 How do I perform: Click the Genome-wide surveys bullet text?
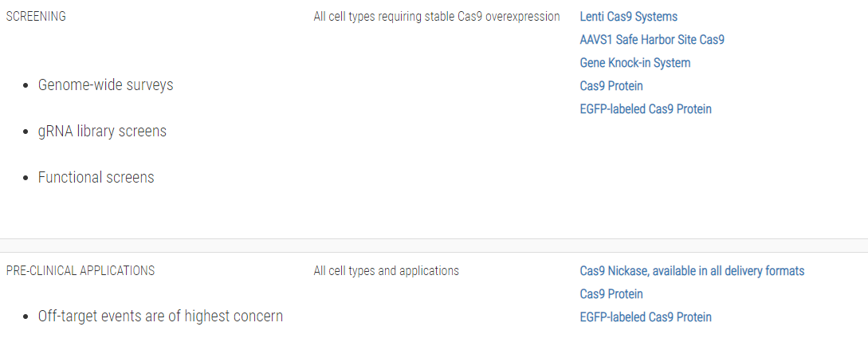[x=105, y=85]
